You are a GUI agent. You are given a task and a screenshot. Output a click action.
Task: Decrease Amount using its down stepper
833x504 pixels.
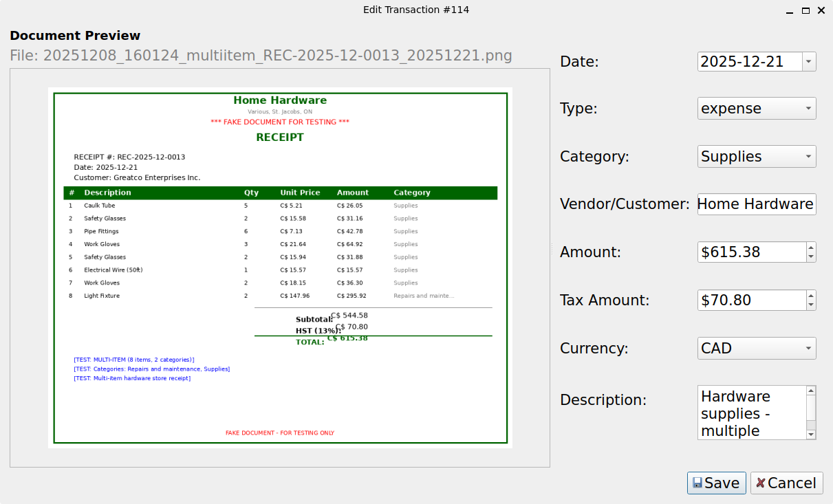tap(811, 256)
